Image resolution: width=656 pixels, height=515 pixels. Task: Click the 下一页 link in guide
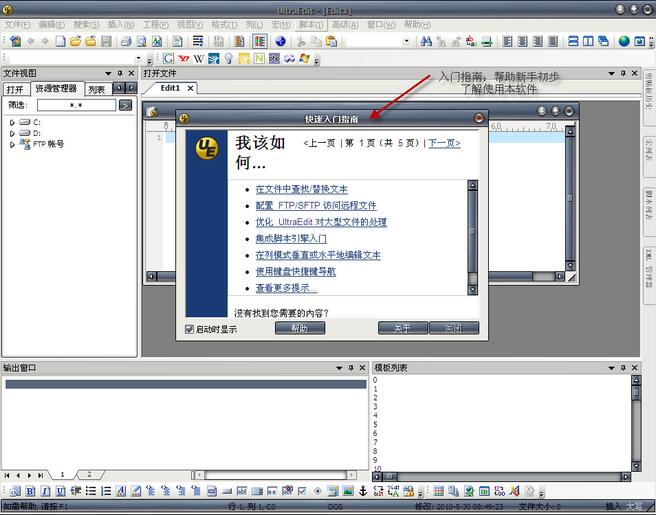pyautogui.click(x=444, y=143)
